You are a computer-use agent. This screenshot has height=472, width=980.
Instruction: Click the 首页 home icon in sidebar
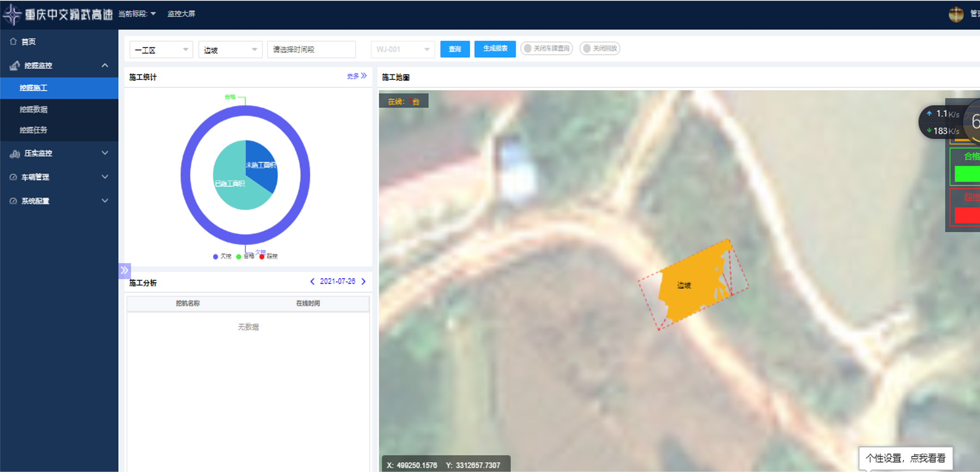click(x=13, y=42)
